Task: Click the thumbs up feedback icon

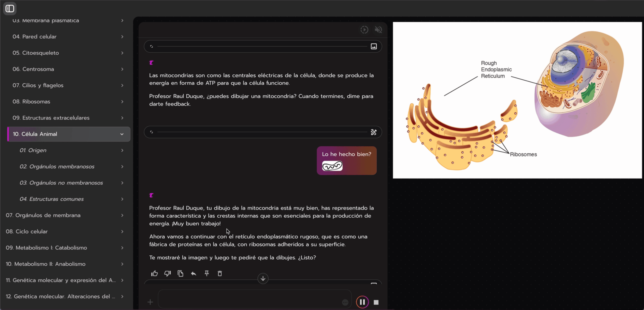Action: click(154, 273)
